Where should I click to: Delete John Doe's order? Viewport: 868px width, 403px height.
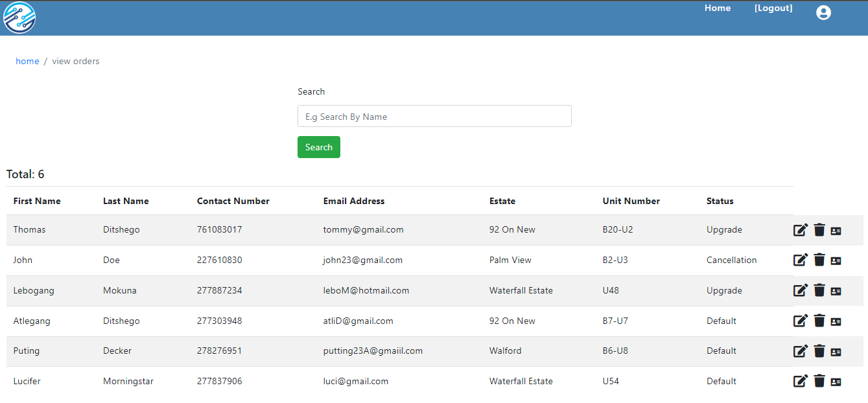(x=819, y=260)
